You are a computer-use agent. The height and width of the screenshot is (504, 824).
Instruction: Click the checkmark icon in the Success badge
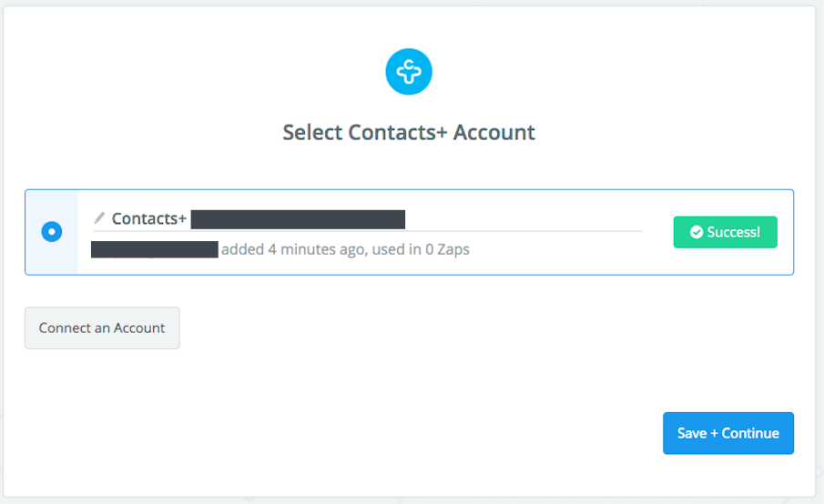[x=697, y=232]
